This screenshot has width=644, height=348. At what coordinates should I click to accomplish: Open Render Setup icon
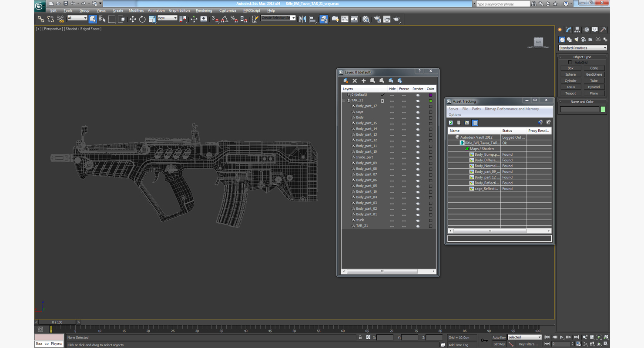377,19
